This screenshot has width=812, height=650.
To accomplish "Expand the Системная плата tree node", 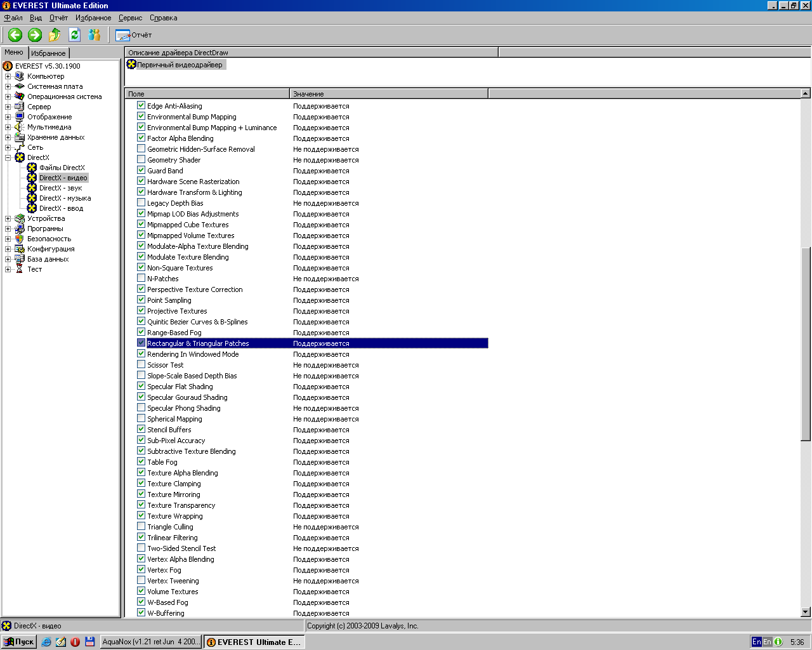I will pos(8,86).
